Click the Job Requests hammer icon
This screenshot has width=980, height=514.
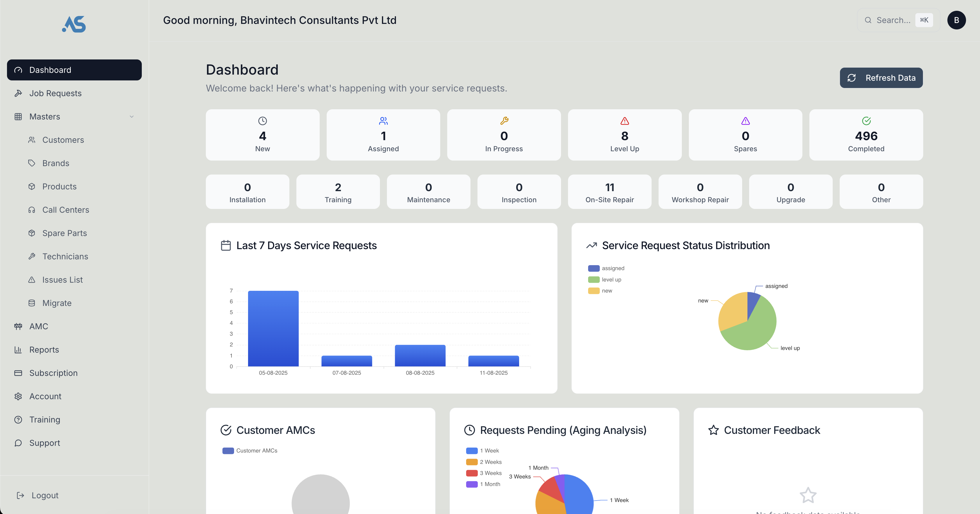click(18, 93)
